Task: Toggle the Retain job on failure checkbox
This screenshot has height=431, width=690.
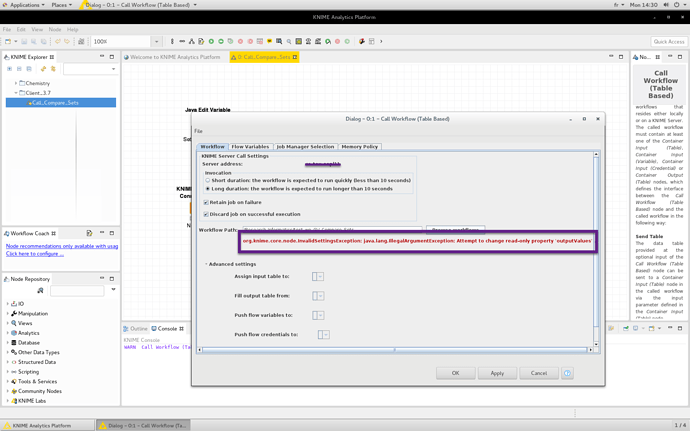Action: (206, 203)
